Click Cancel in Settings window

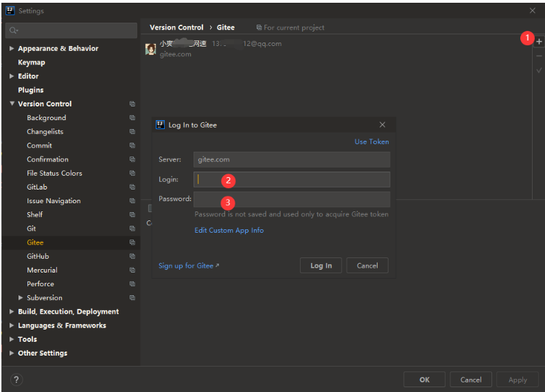coord(471,380)
